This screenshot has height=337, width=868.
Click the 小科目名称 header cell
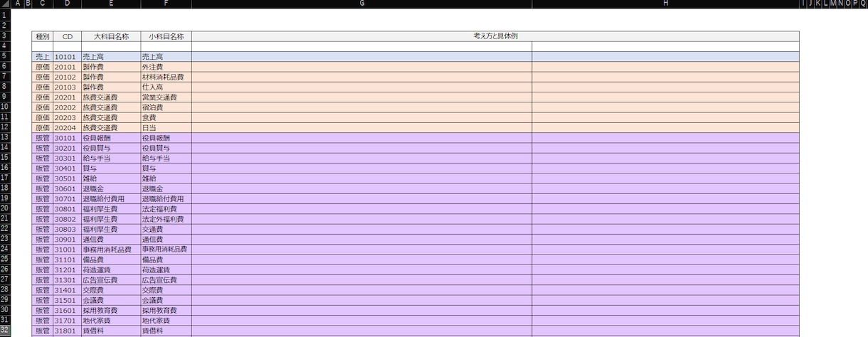tap(166, 36)
